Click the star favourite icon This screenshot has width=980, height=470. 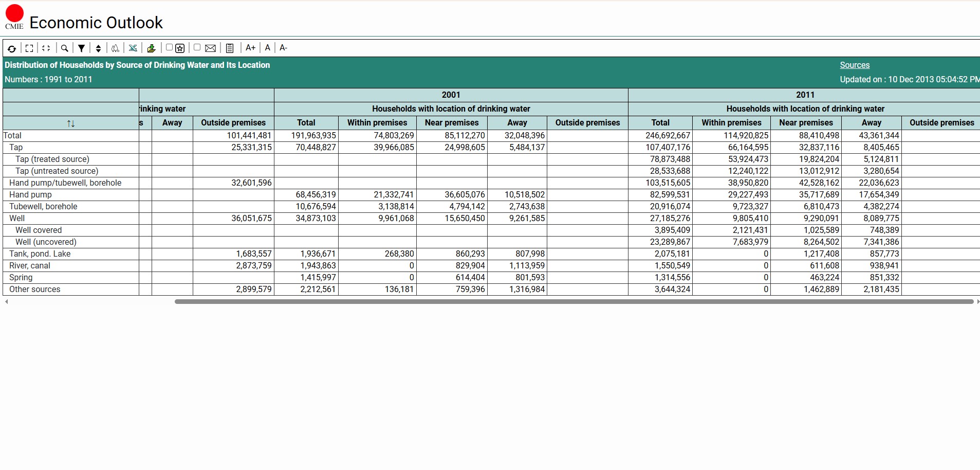pos(180,48)
